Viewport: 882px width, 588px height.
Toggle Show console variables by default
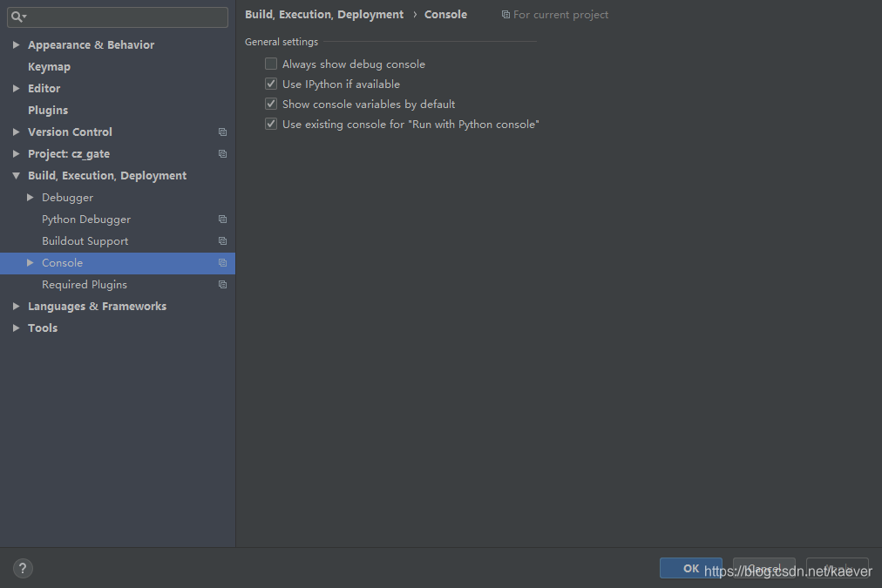[271, 104]
